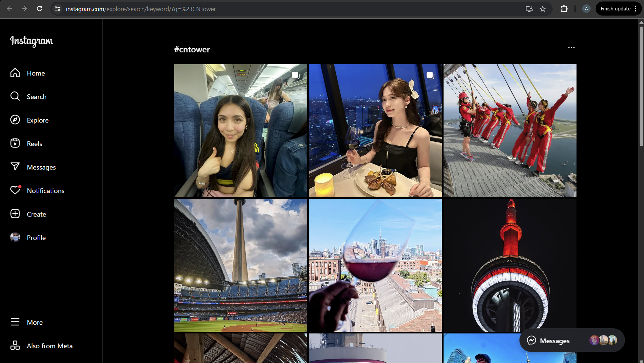Viewport: 644px width, 363px height.
Task: Open the red-lit CN Tower night post
Action: coord(510,265)
